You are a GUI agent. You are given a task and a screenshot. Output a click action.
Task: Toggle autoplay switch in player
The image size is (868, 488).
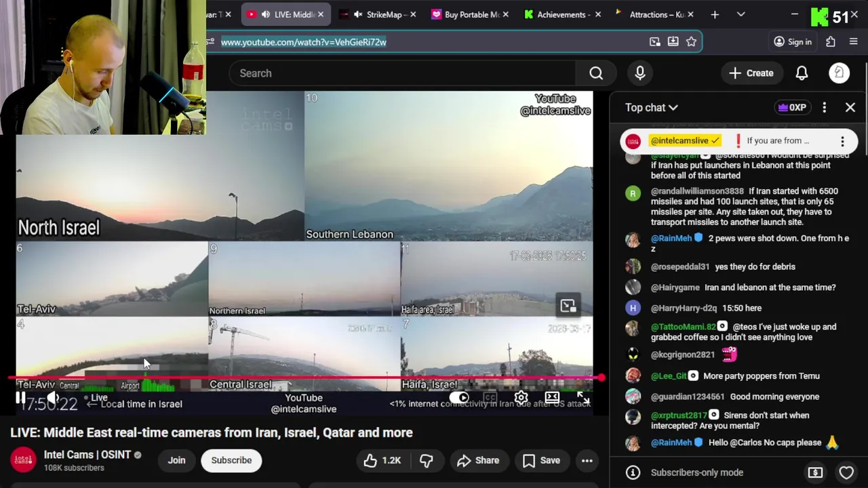coord(459,398)
